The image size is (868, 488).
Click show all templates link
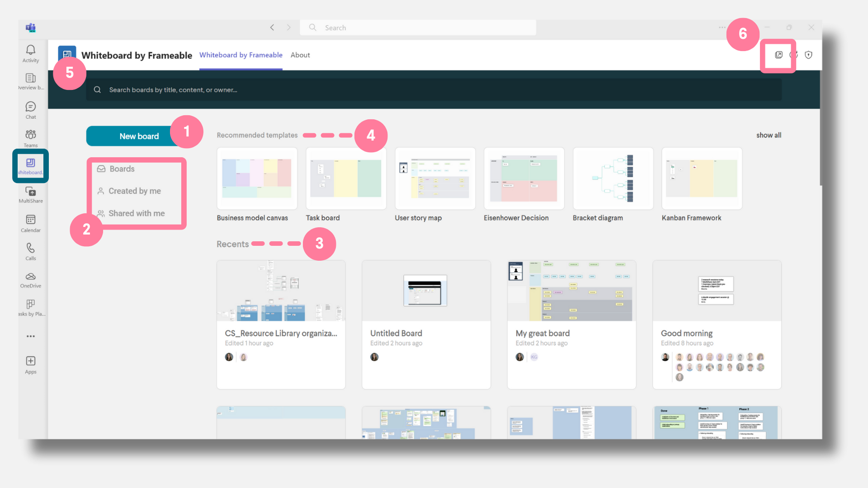[769, 135]
